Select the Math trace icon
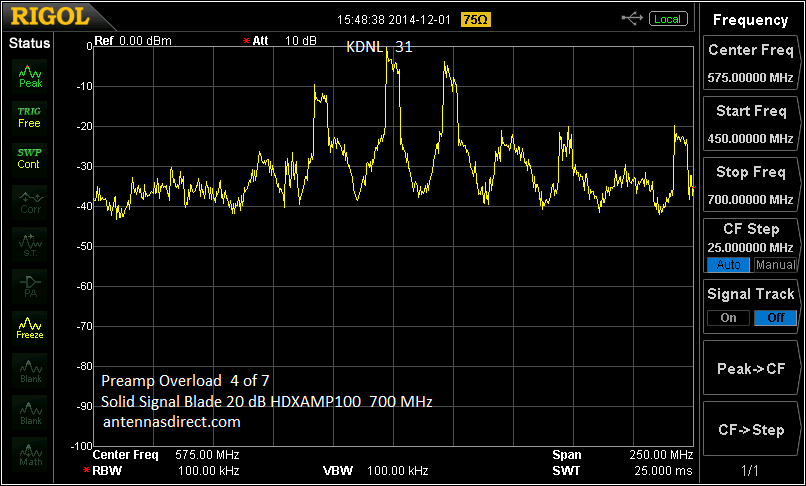This screenshot has width=806, height=486. click(x=30, y=453)
